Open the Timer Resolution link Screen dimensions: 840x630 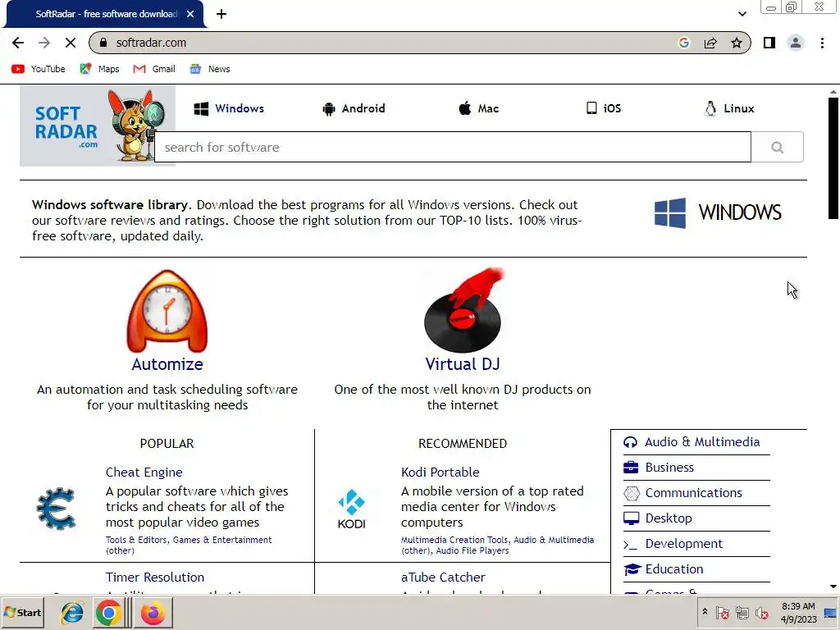(x=155, y=577)
